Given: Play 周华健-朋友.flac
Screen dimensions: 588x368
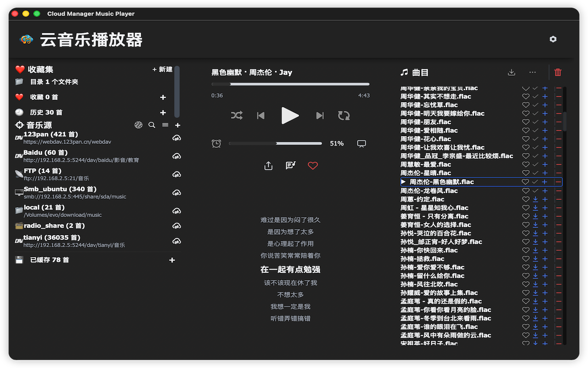Looking at the screenshot, I should [x=426, y=122].
